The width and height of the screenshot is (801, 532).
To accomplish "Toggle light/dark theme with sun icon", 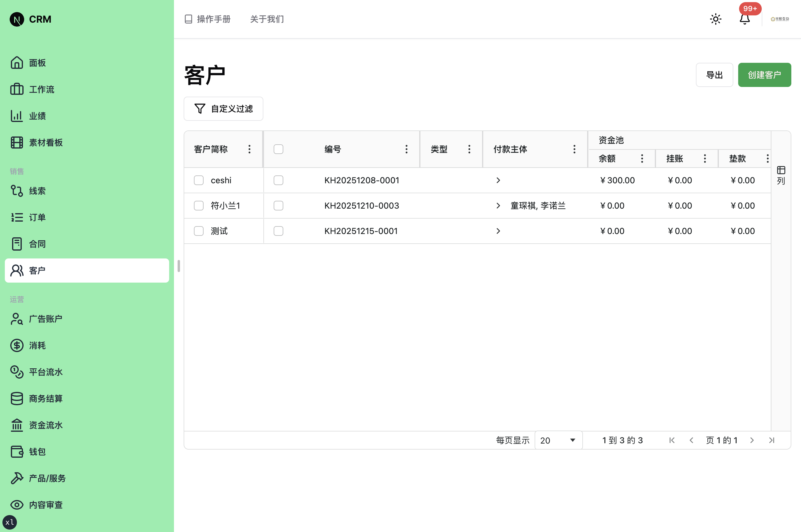I will (716, 19).
